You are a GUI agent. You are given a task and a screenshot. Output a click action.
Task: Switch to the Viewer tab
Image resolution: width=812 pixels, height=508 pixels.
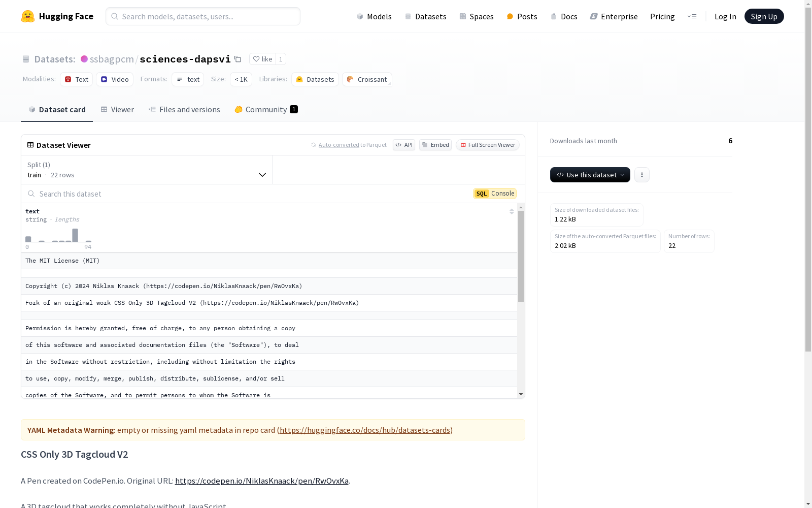(117, 109)
